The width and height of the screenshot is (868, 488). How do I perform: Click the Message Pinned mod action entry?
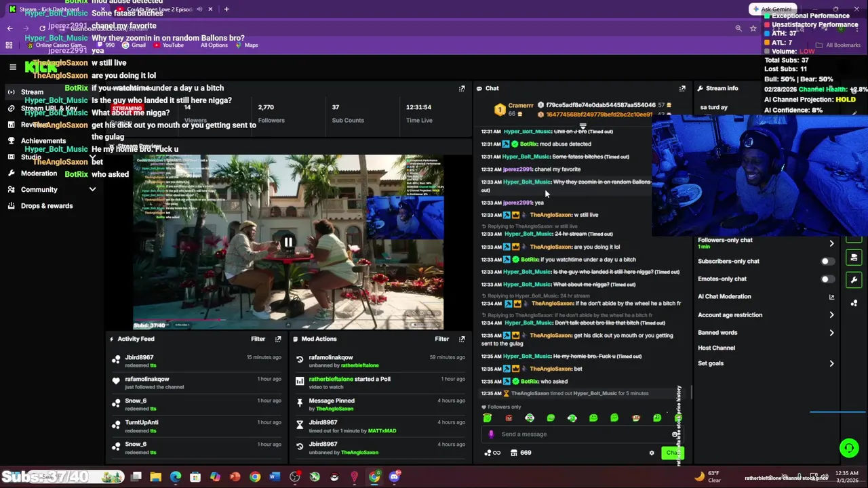[380, 405]
